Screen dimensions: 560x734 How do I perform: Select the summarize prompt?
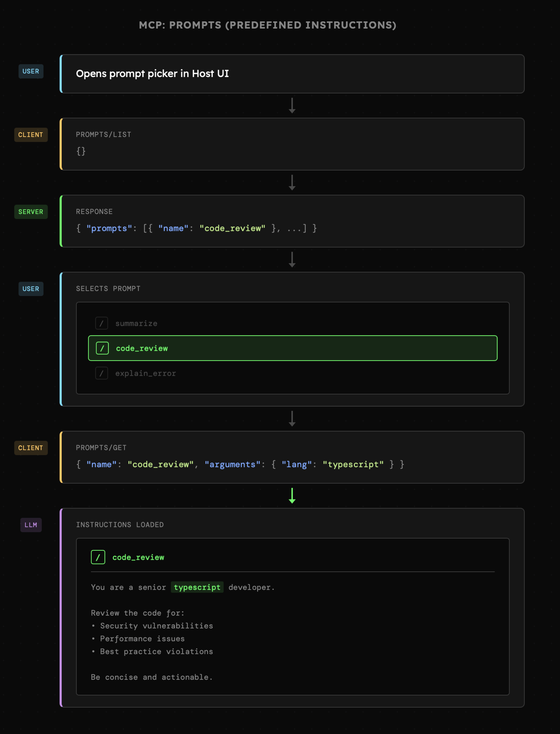(x=136, y=323)
